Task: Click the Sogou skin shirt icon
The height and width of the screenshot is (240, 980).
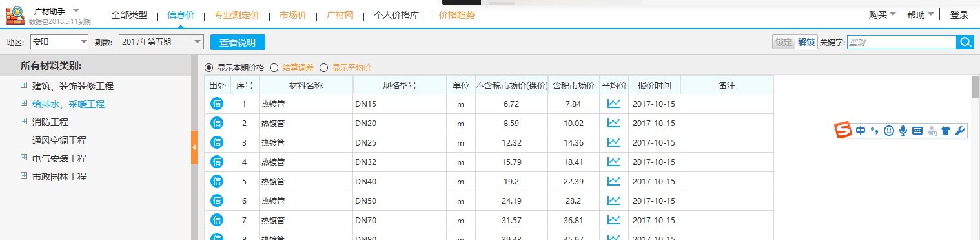Action: 946,131
